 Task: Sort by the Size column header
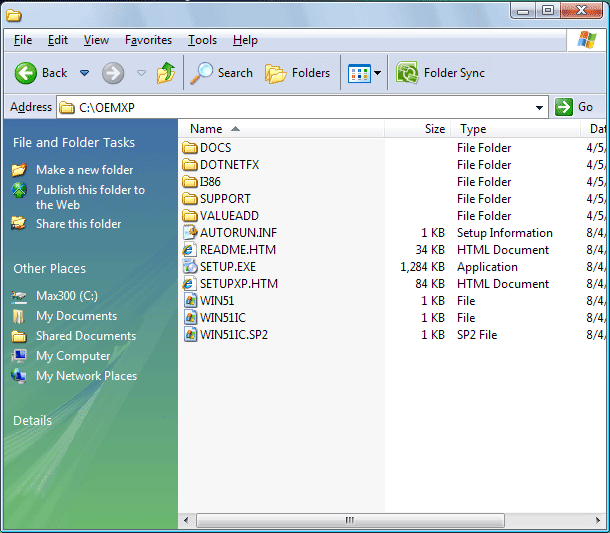click(x=417, y=129)
